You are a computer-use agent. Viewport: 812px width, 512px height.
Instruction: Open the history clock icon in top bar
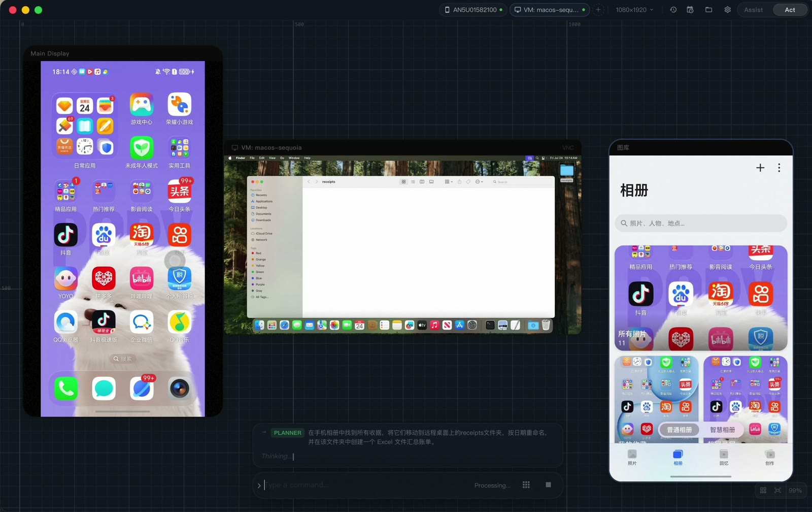tap(673, 10)
